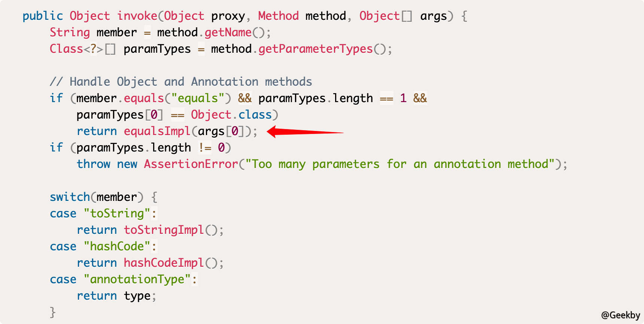The width and height of the screenshot is (644, 324).
Task: Click the Object.class expression
Action: (231, 115)
